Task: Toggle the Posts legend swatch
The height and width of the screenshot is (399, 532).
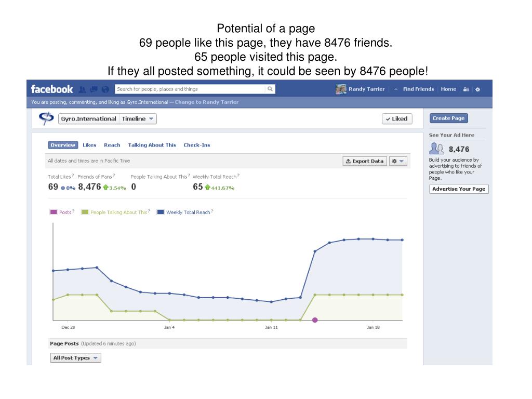Action: (54, 212)
